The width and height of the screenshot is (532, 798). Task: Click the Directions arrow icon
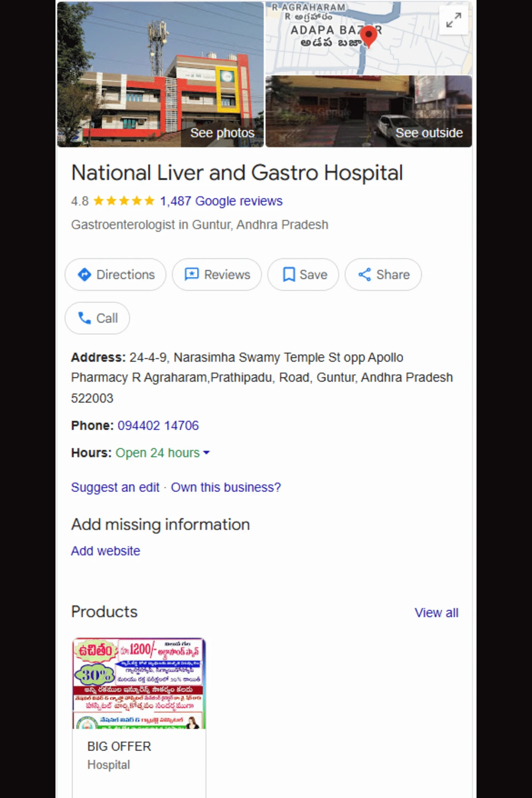pos(85,275)
